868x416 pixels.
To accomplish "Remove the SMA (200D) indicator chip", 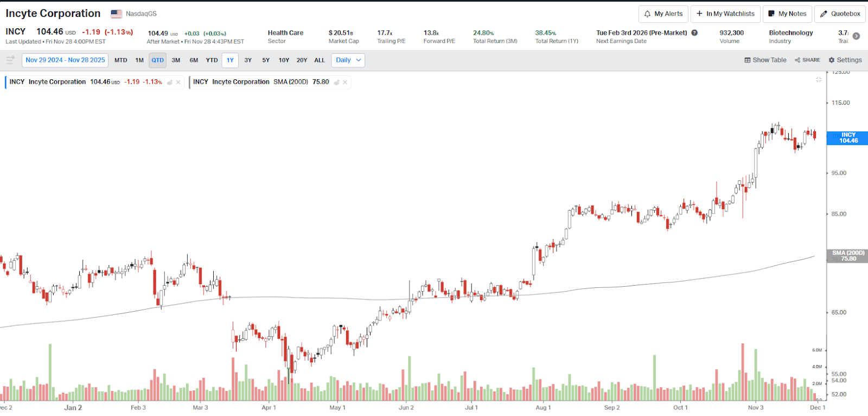I will point(345,83).
